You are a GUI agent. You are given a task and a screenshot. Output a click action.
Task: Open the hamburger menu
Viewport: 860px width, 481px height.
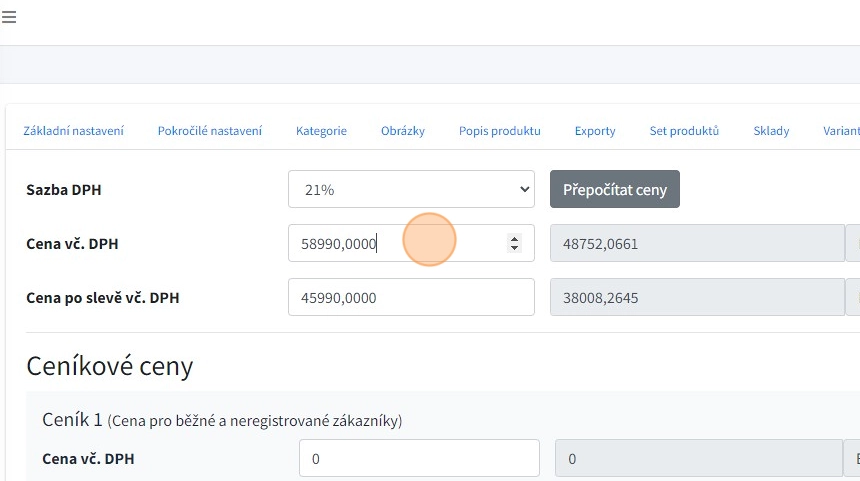[9, 17]
